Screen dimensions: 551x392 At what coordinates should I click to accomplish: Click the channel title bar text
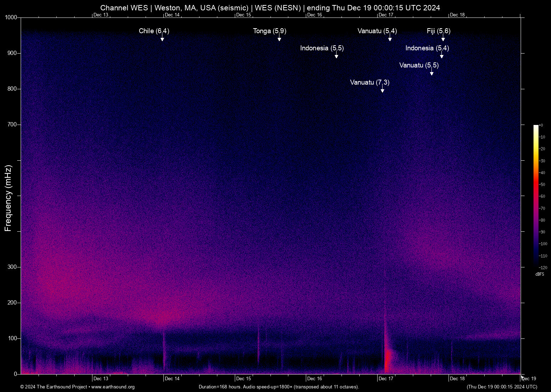tap(270, 7)
